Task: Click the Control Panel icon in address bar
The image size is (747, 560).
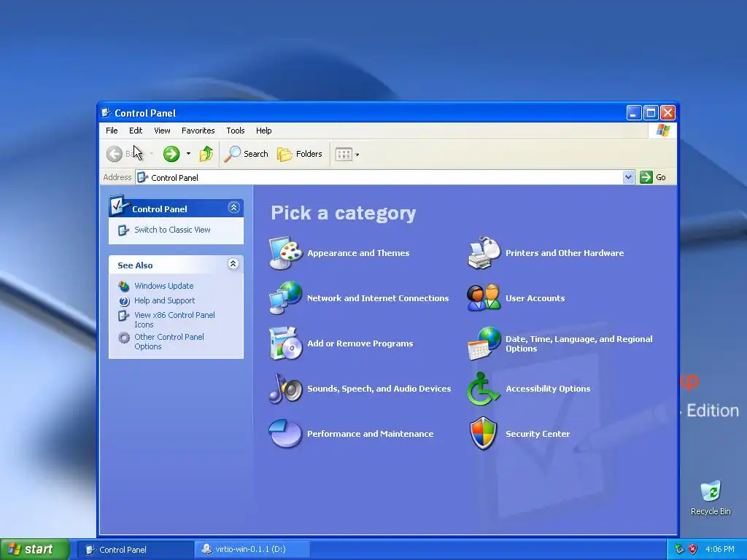Action: point(142,177)
